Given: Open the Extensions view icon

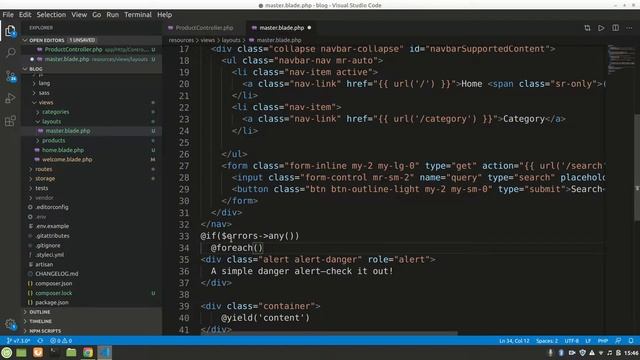Looking at the screenshot, I should [11, 121].
